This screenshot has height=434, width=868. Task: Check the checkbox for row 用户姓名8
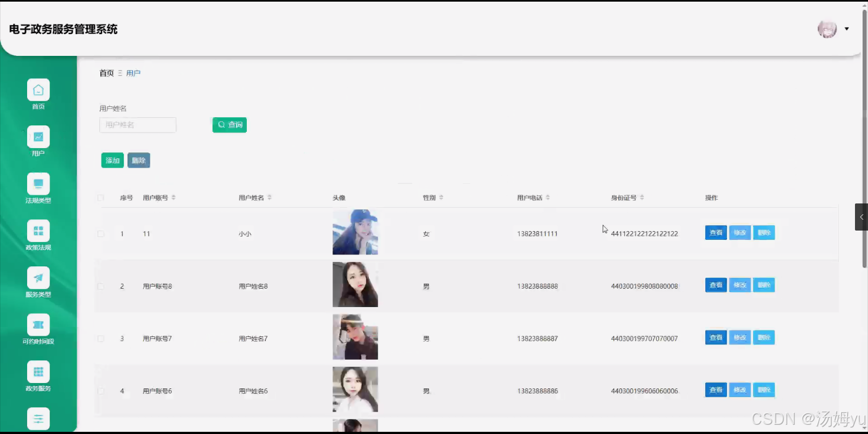point(100,286)
